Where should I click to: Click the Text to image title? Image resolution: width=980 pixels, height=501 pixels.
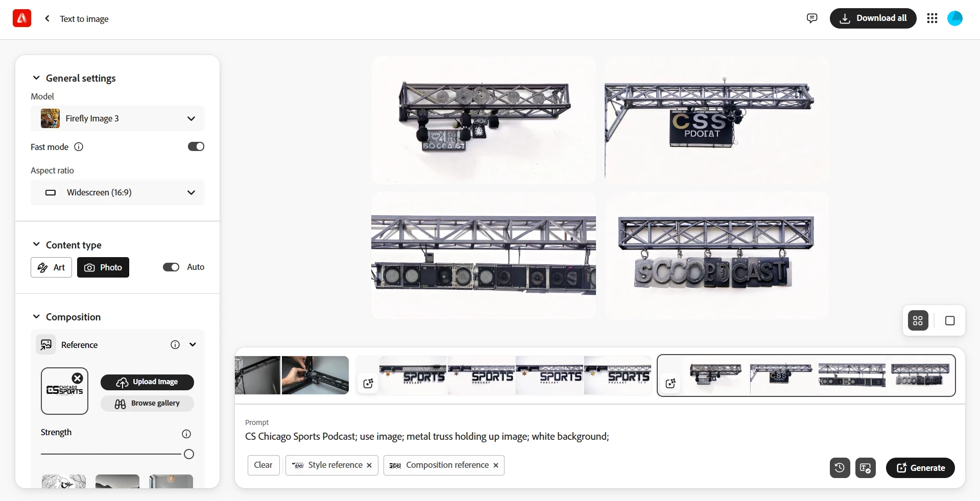pyautogui.click(x=84, y=19)
